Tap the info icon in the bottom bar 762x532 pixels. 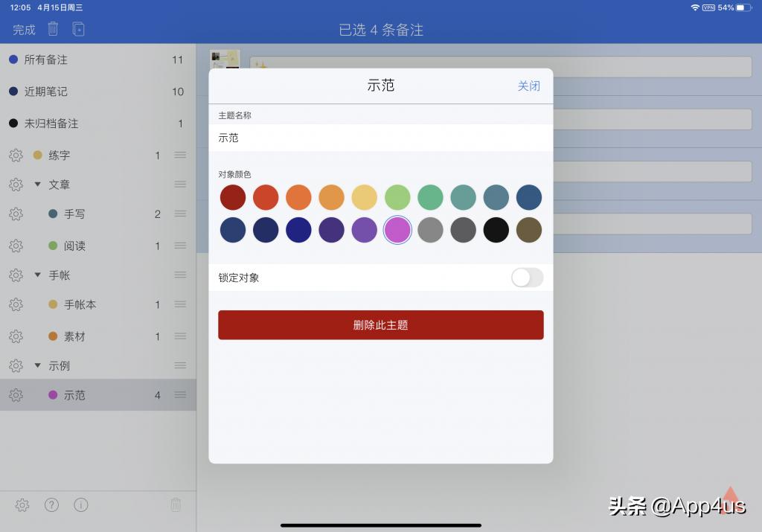tap(80, 504)
